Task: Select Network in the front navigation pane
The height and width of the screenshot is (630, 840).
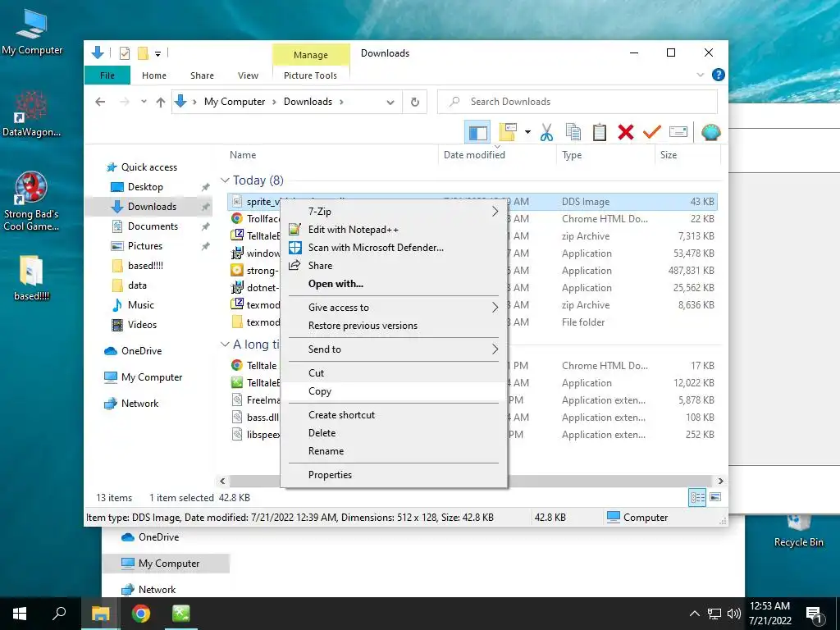Action: click(139, 404)
